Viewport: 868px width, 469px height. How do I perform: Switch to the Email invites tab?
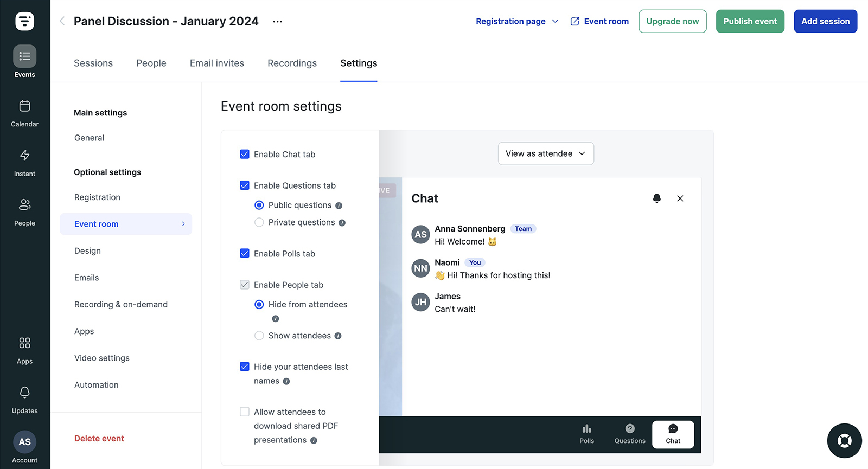point(217,63)
